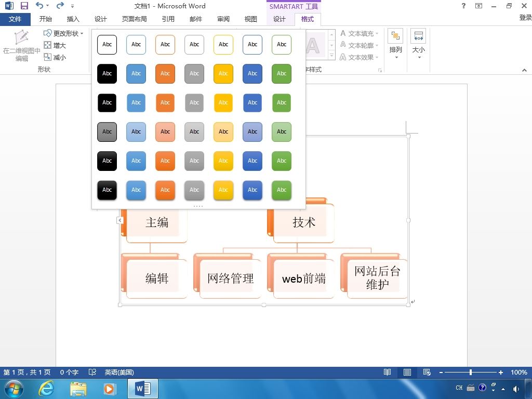Choose solid light blue Abc style second row
The image size is (532, 399).
click(136, 74)
